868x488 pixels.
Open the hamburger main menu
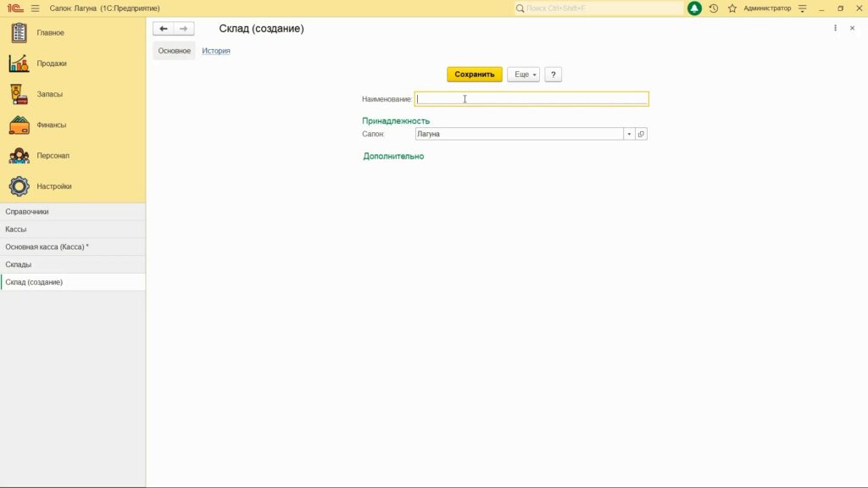[36, 8]
